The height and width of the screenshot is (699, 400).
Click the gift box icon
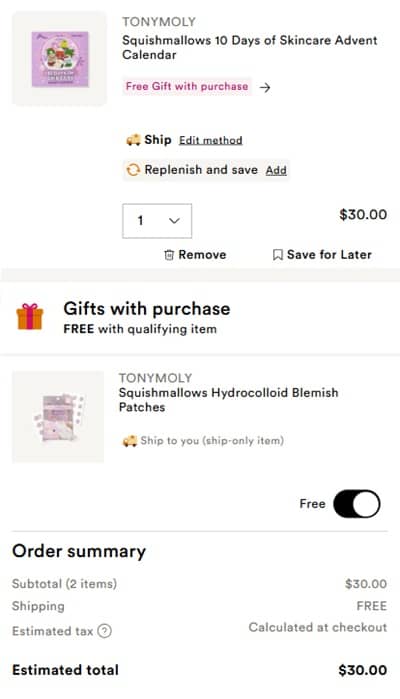30,317
